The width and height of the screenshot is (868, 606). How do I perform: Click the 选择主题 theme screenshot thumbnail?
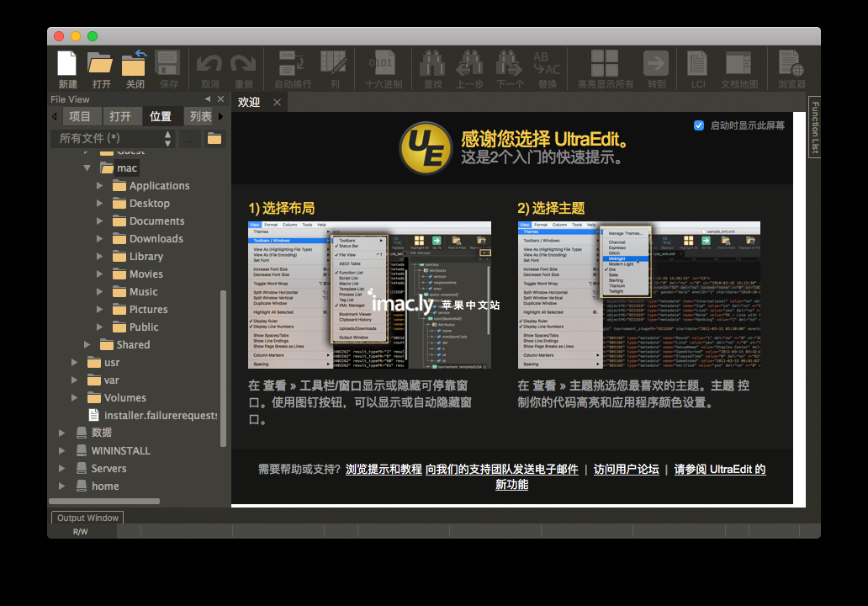point(639,295)
